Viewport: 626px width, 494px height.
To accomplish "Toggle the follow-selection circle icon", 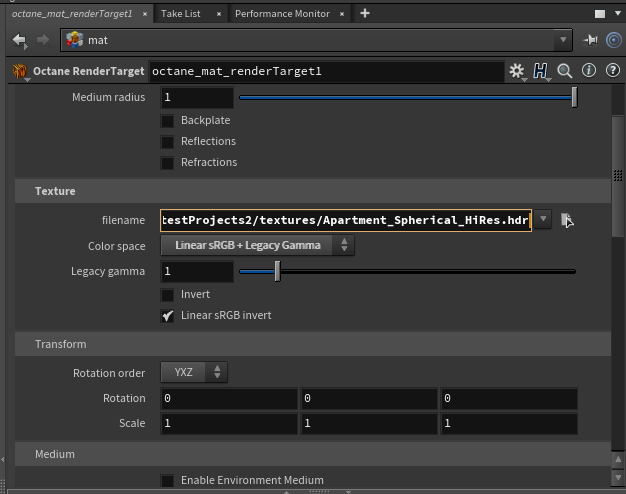I will tap(614, 40).
